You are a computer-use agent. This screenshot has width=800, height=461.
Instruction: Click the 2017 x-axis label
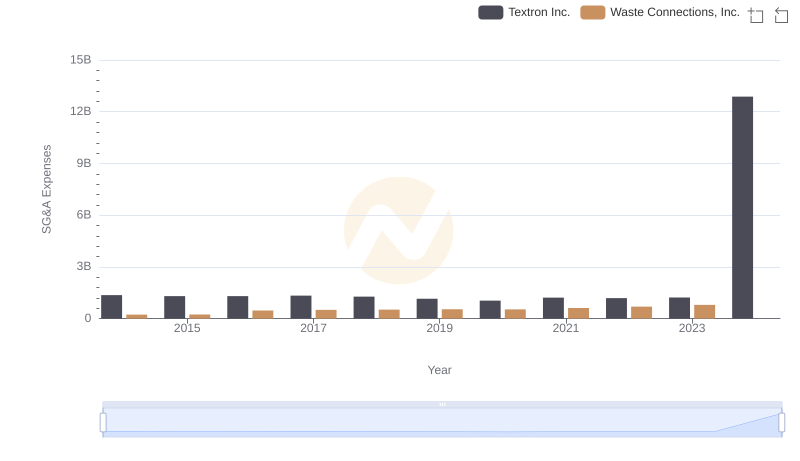click(x=313, y=328)
